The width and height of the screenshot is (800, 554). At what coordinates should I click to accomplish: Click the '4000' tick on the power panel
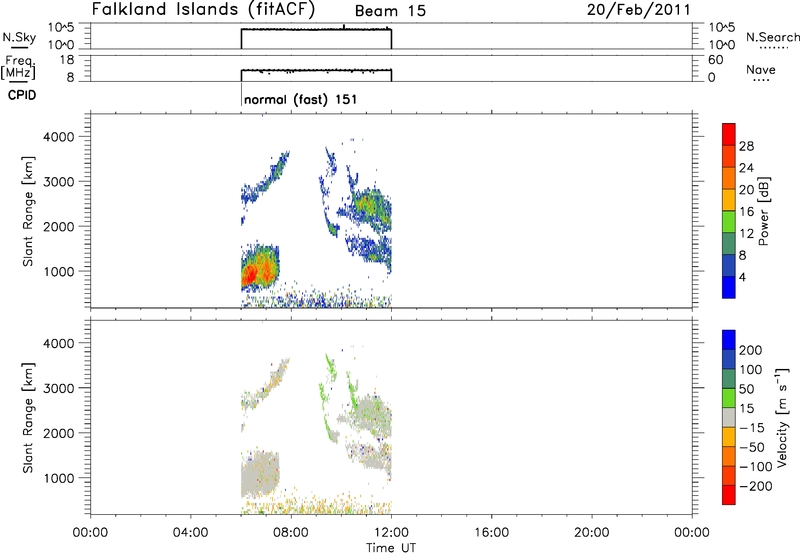pyautogui.click(x=58, y=137)
